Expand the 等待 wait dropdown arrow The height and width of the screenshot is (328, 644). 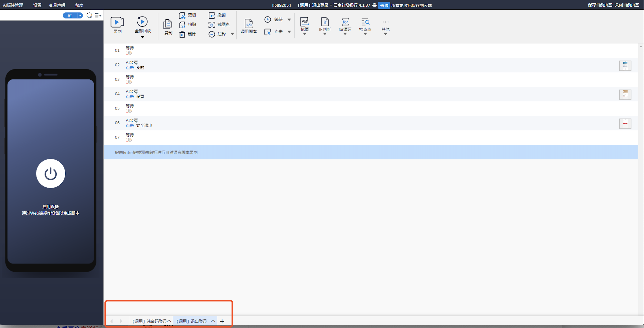[289, 19]
